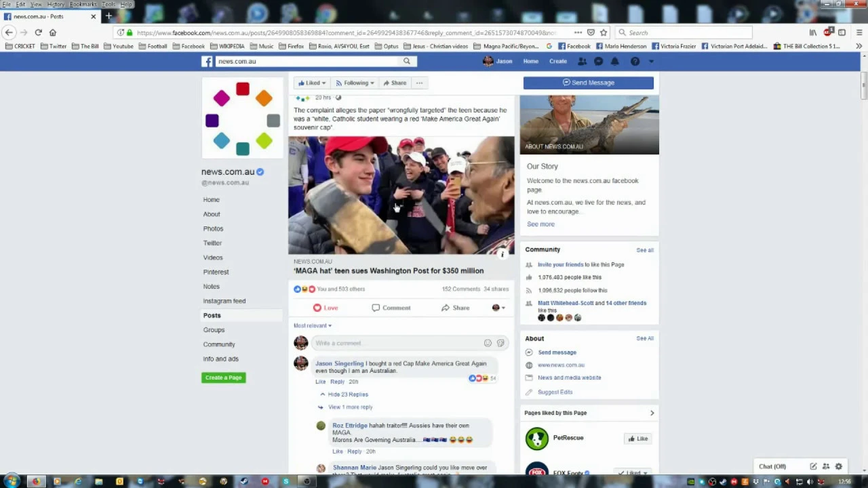Open Facebook friend requests icon
The width and height of the screenshot is (868, 488).
tap(582, 61)
